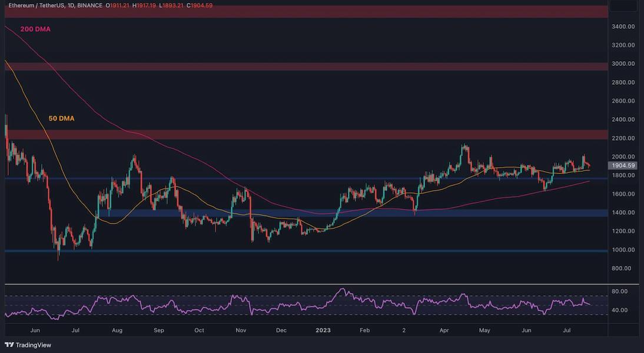Click the 3200.00 price axis label
The width and height of the screenshot is (644, 353).
[x=623, y=45]
